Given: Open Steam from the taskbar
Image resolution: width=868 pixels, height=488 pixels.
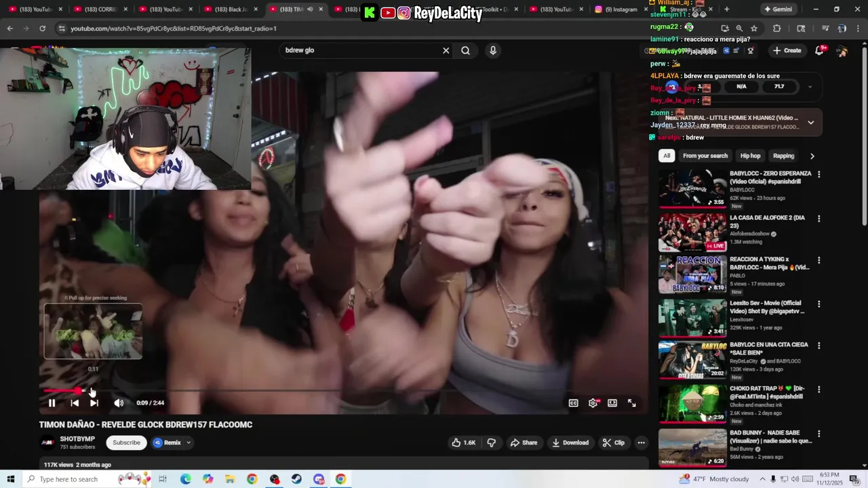Looking at the screenshot, I should [x=296, y=479].
